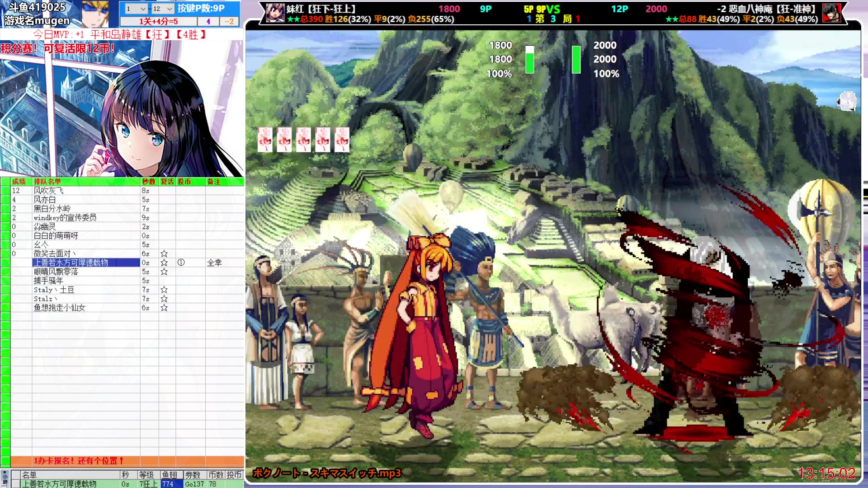Open the start range dropdown showing 1
868x488 pixels.
(136, 9)
